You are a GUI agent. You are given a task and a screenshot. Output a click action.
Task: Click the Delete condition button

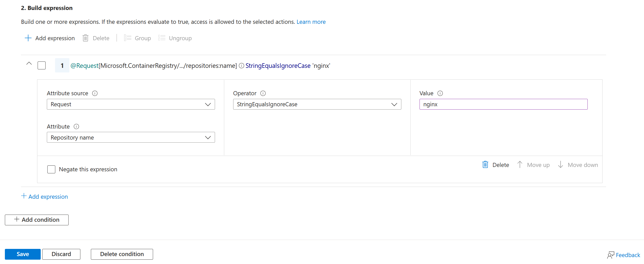122,254
